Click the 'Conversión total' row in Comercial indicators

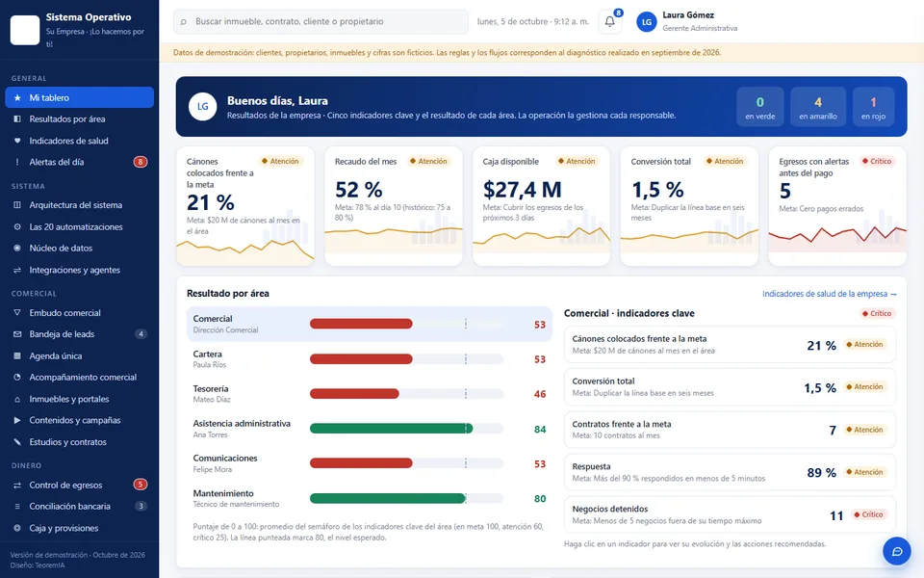(730, 387)
